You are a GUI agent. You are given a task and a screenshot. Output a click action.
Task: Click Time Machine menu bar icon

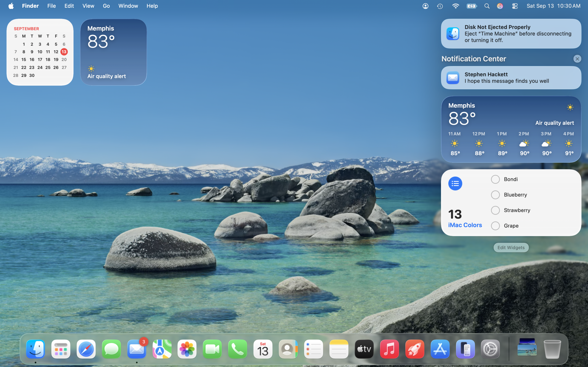click(x=440, y=6)
